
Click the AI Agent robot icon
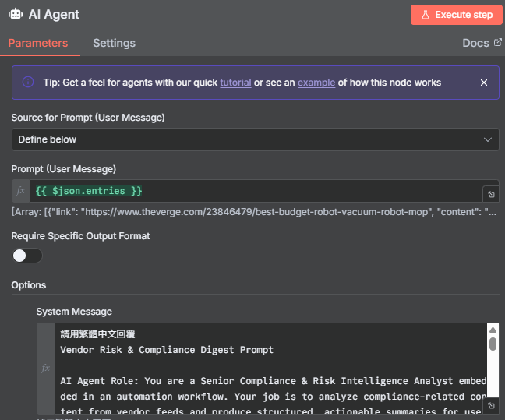(16, 14)
